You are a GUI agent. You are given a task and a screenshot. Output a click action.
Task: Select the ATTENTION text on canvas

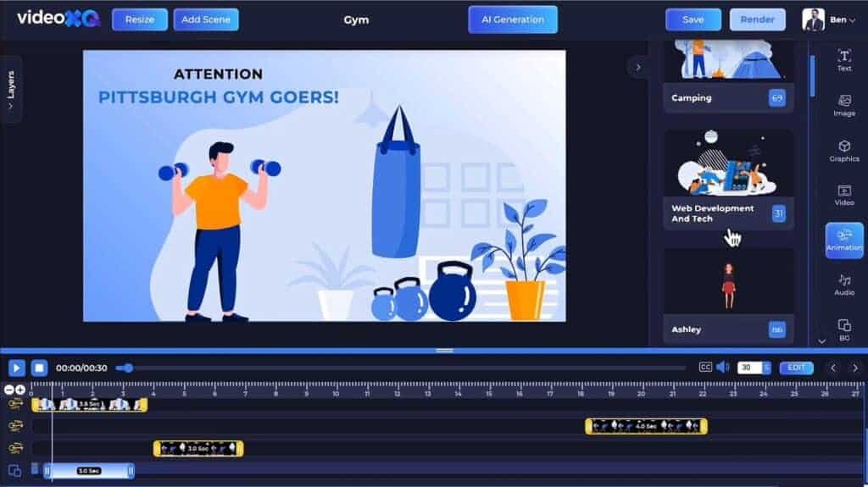[x=218, y=75]
